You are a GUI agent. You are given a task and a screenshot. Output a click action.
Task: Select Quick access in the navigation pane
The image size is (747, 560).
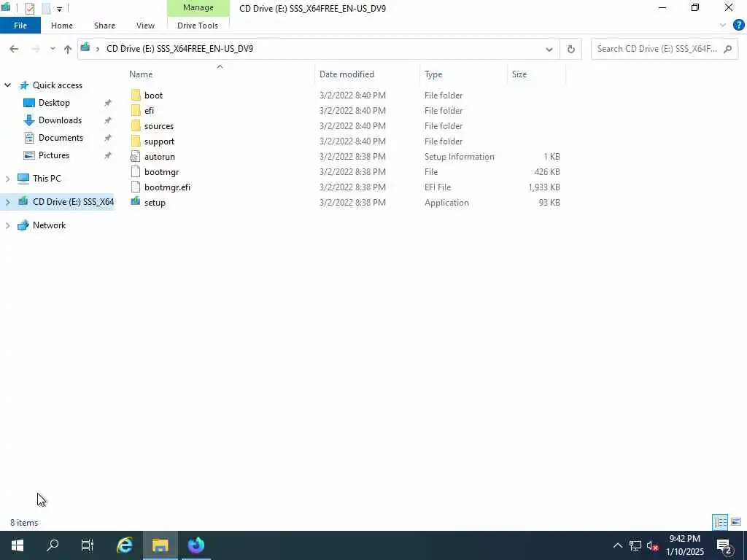(57, 85)
